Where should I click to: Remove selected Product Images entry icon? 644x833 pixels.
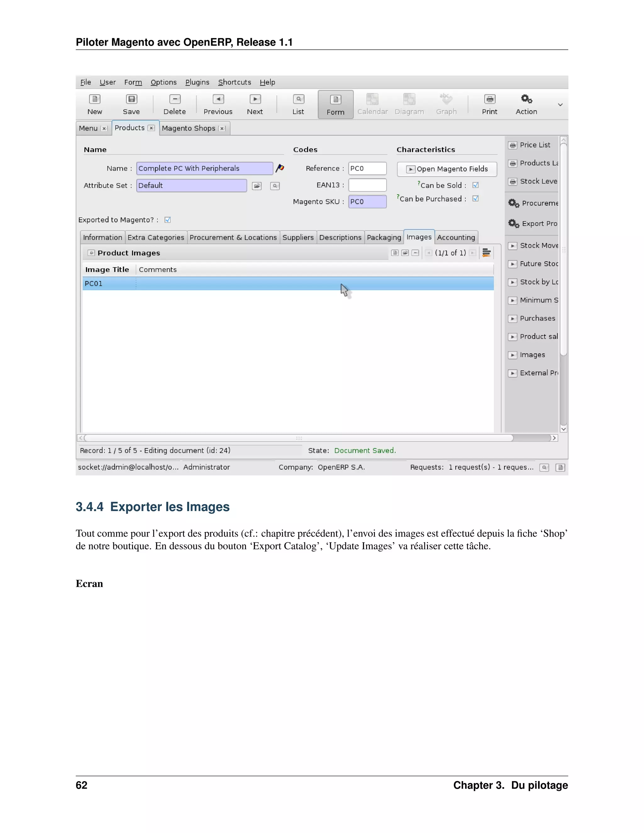(x=415, y=252)
